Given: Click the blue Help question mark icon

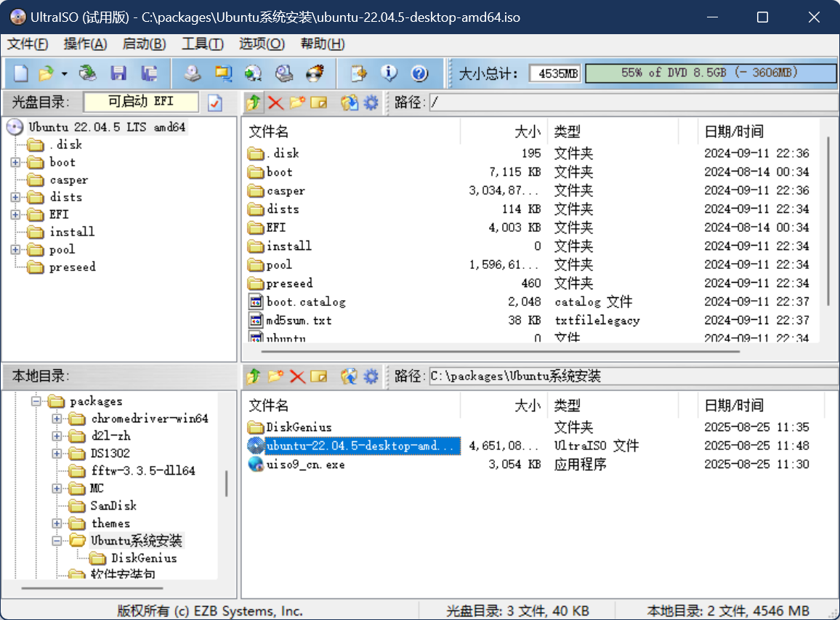Looking at the screenshot, I should [x=419, y=73].
